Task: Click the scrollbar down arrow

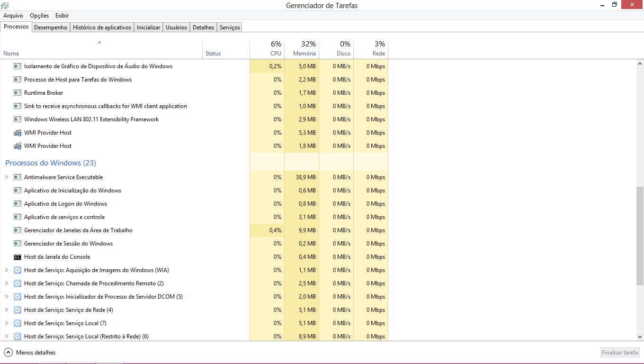Action: coord(640,337)
